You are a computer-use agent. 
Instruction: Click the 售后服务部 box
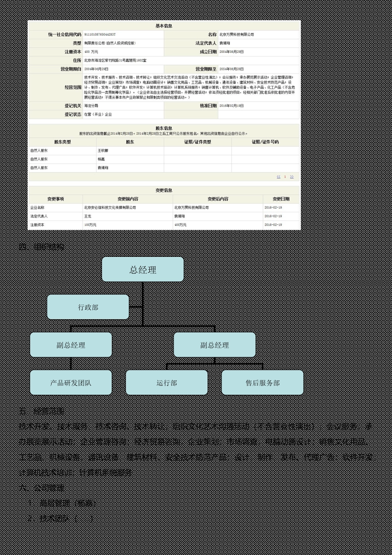(x=262, y=382)
